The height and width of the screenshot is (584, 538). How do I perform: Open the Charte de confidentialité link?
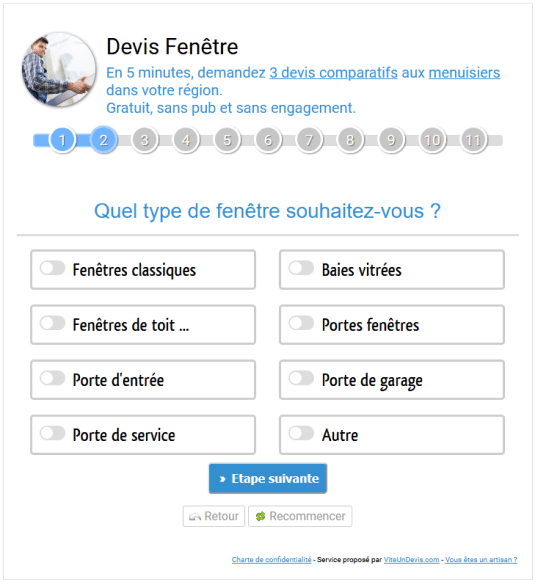point(271,560)
